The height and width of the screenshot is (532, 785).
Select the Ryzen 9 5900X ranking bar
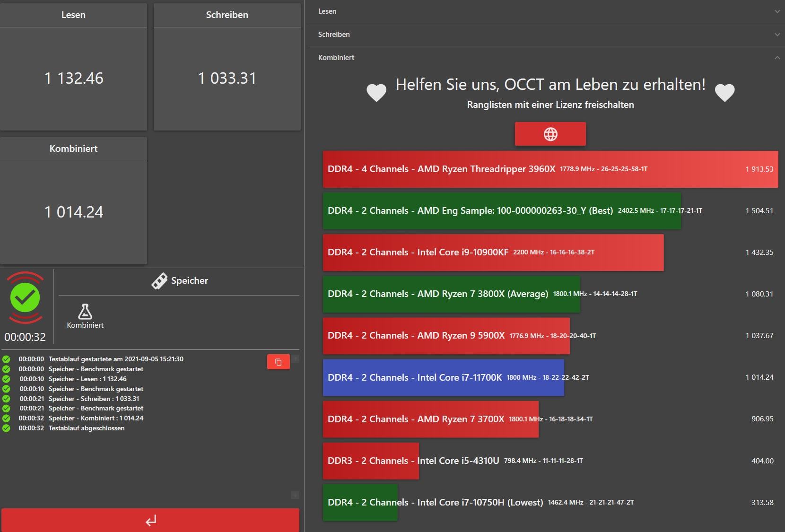click(446, 336)
